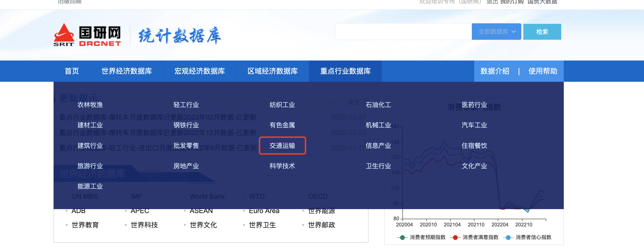Select 机械工业 industry
Screen dimensions: 644x250
[378, 125]
